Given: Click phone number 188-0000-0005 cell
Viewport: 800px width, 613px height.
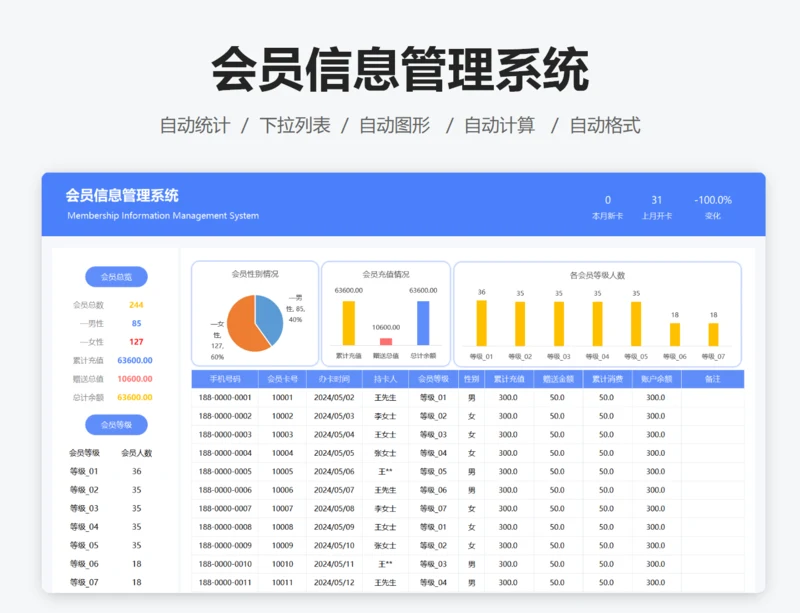Looking at the screenshot, I should 225,472.
